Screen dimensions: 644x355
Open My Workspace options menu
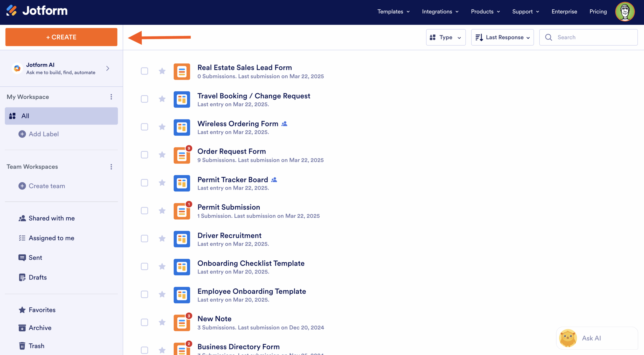tap(111, 97)
